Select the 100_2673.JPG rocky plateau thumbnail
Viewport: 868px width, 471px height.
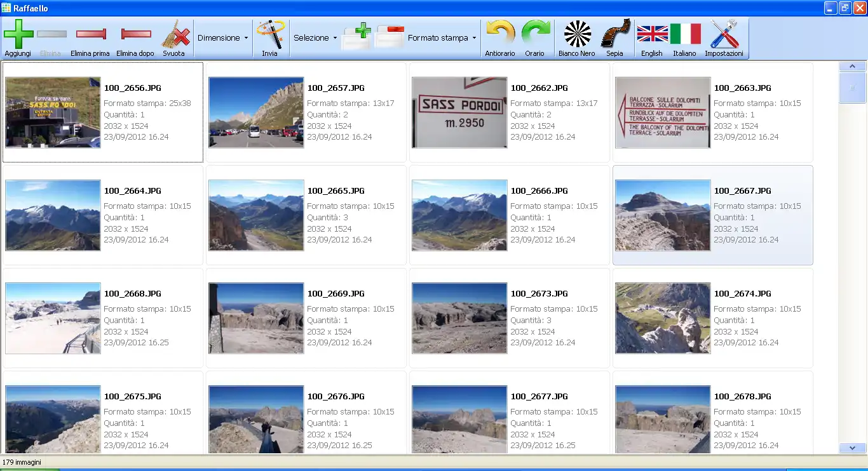click(459, 318)
